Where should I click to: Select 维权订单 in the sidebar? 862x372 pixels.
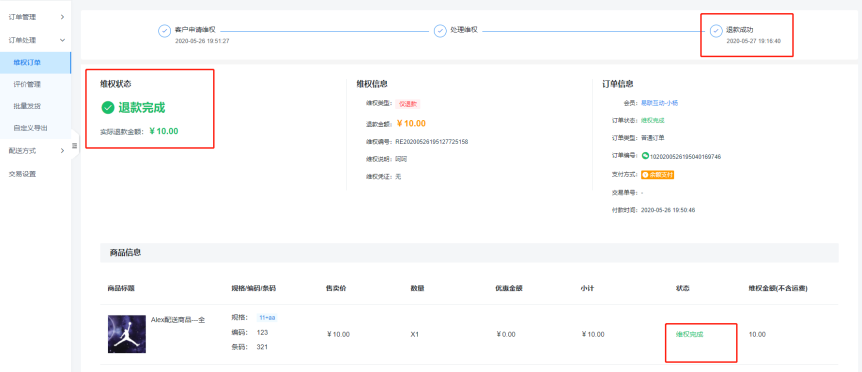pyautogui.click(x=35, y=63)
